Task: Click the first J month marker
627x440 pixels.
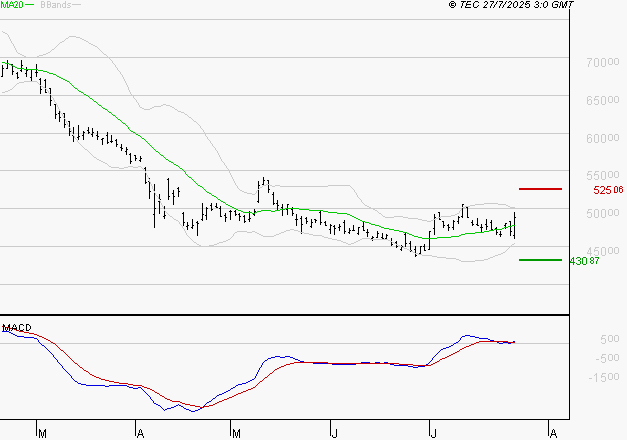Action: pos(331,433)
